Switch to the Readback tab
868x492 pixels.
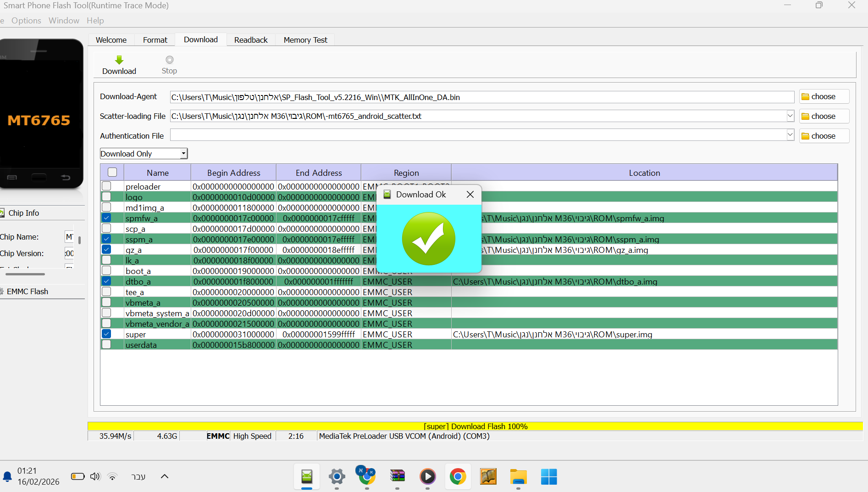[x=251, y=40]
